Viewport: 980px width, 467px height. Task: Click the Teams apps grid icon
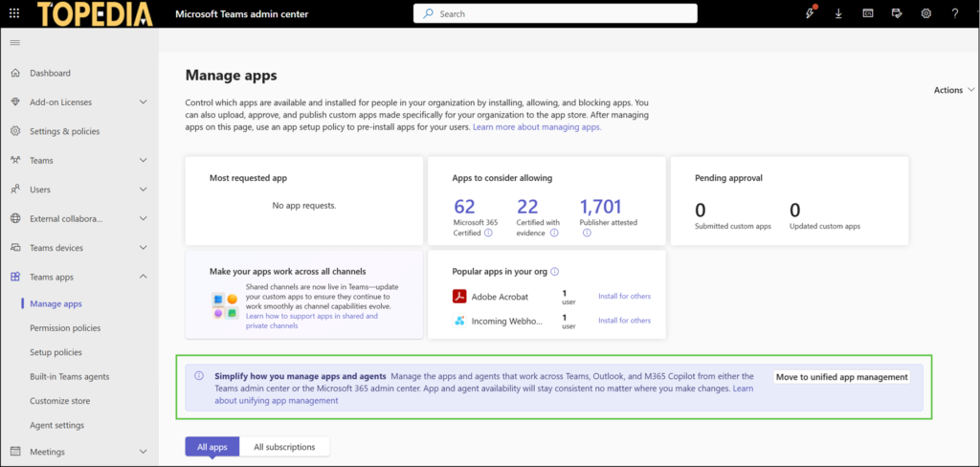click(x=15, y=277)
